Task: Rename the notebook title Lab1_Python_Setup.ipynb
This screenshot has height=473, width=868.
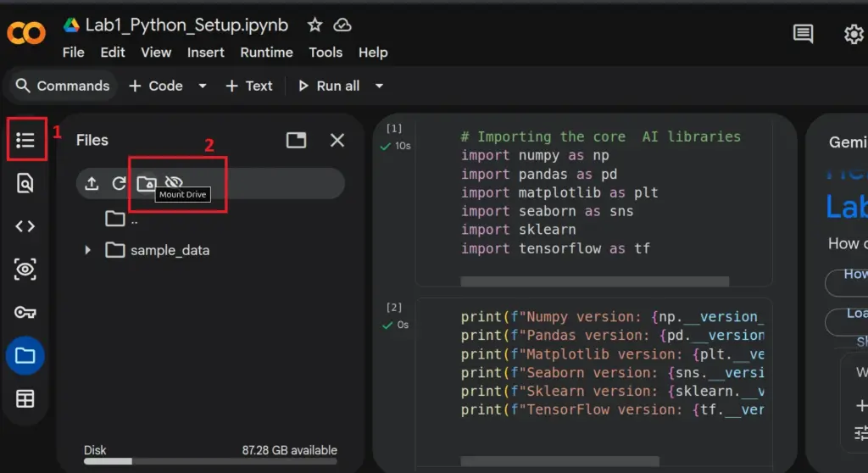Action: coord(186,25)
